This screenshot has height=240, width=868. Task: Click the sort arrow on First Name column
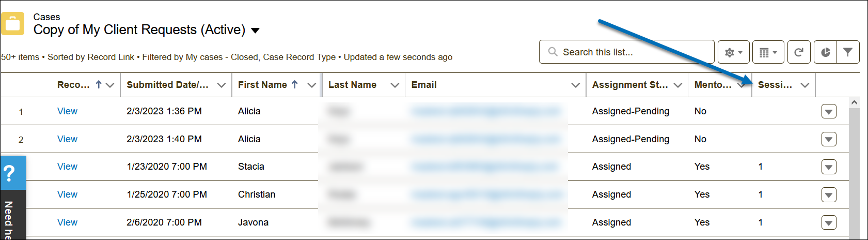coord(295,84)
